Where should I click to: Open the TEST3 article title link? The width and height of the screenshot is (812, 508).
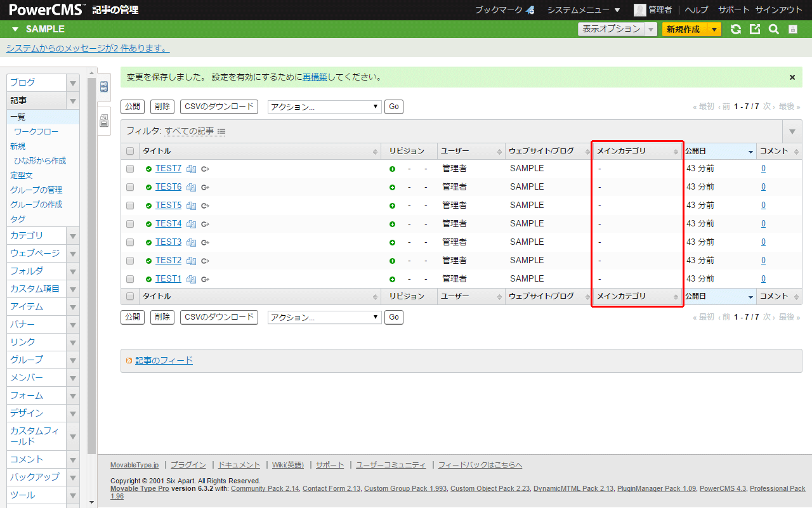[168, 242]
